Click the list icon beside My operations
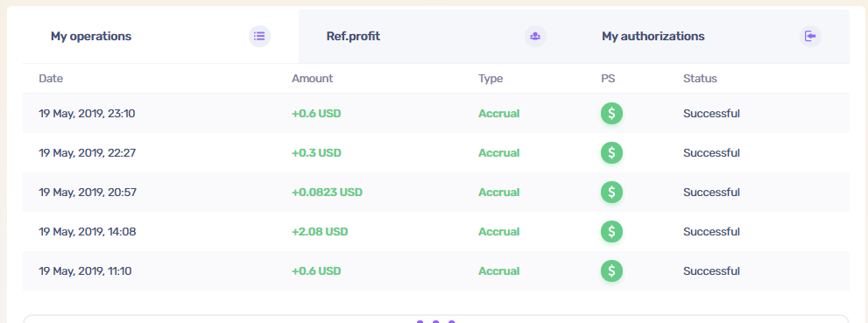 click(259, 37)
